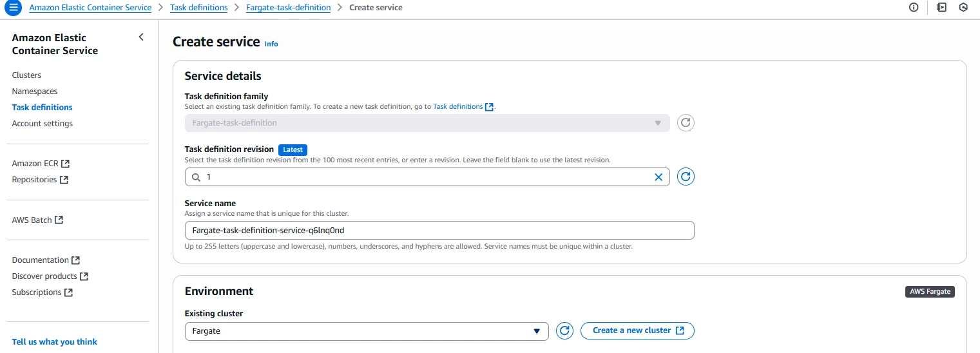Image resolution: width=980 pixels, height=353 pixels.
Task: Open Namespaces in sidebar
Action: pos(35,91)
